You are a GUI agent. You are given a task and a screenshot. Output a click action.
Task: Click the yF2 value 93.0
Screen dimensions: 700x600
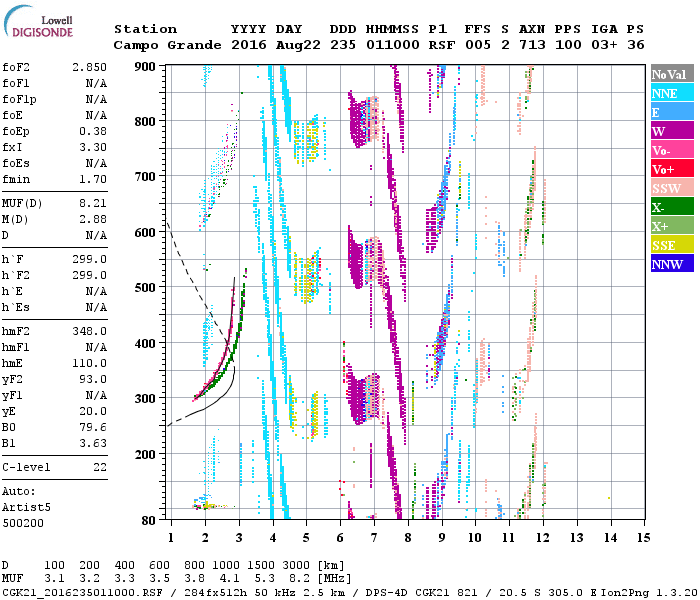pos(93,380)
